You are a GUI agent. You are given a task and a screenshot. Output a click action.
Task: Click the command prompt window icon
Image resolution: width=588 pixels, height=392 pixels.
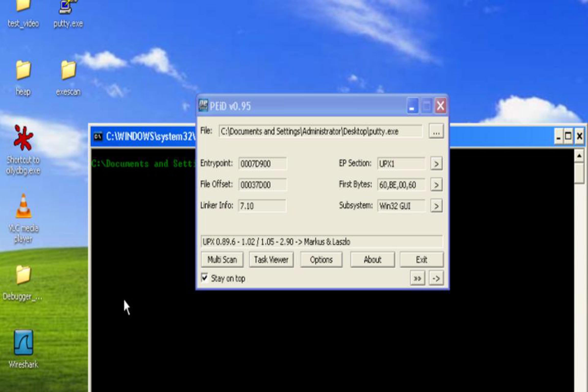98,136
